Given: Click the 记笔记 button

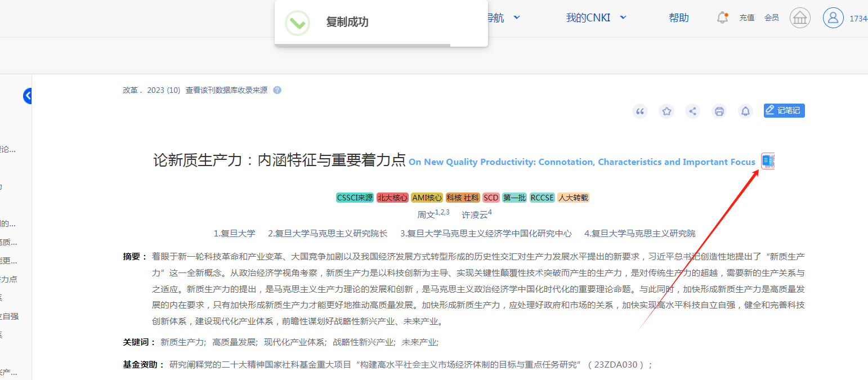Looking at the screenshot, I should [x=784, y=110].
